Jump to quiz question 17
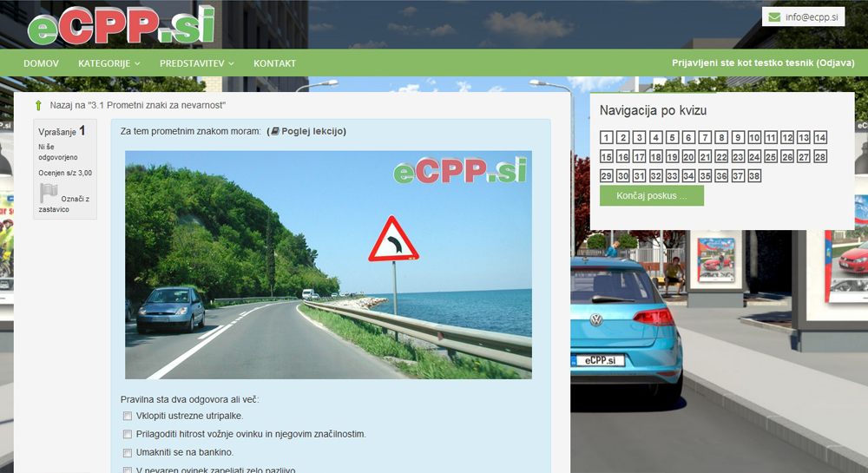 pos(640,156)
